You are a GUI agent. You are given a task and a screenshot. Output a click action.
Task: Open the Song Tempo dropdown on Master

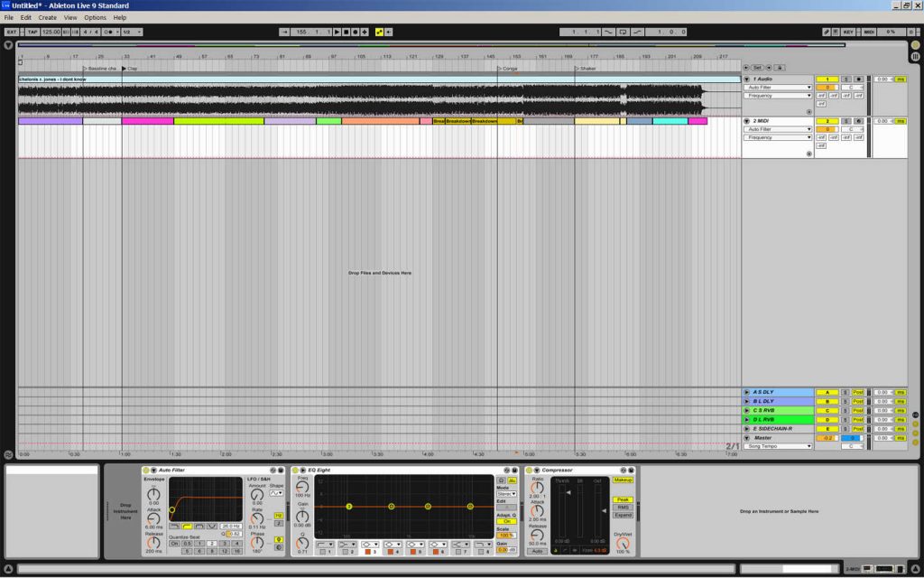point(778,446)
